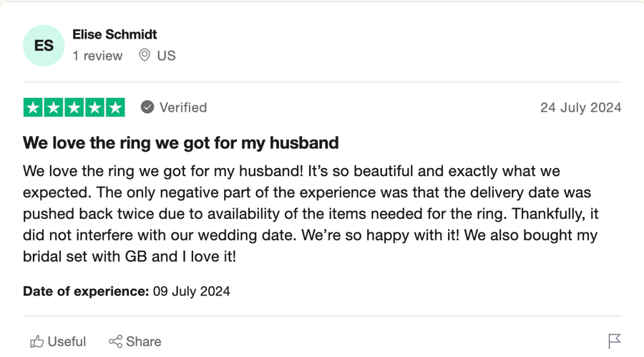Flag this review with the flag icon
The width and height of the screenshot is (644, 357).
(615, 341)
